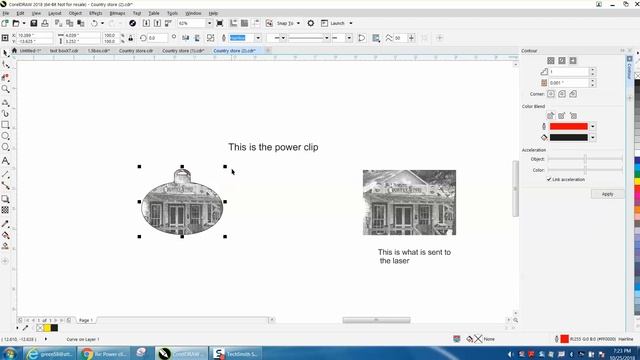Select the Zoom tool in the toolbox
640x360 pixels.
pos(5,89)
